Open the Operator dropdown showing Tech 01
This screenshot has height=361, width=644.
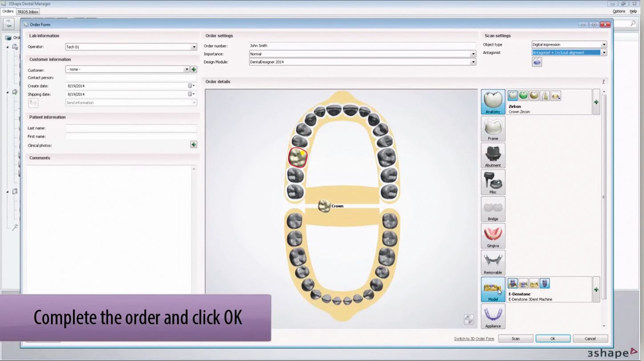194,47
